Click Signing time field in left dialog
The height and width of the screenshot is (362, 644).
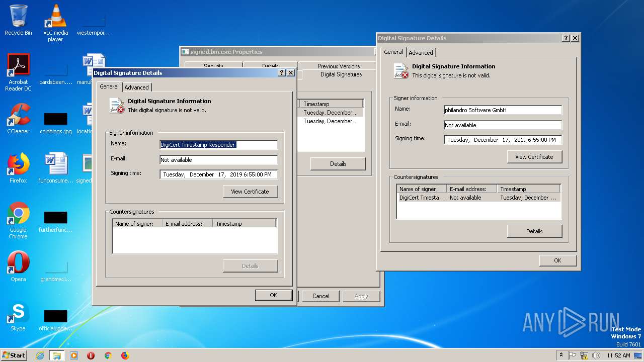pyautogui.click(x=219, y=174)
